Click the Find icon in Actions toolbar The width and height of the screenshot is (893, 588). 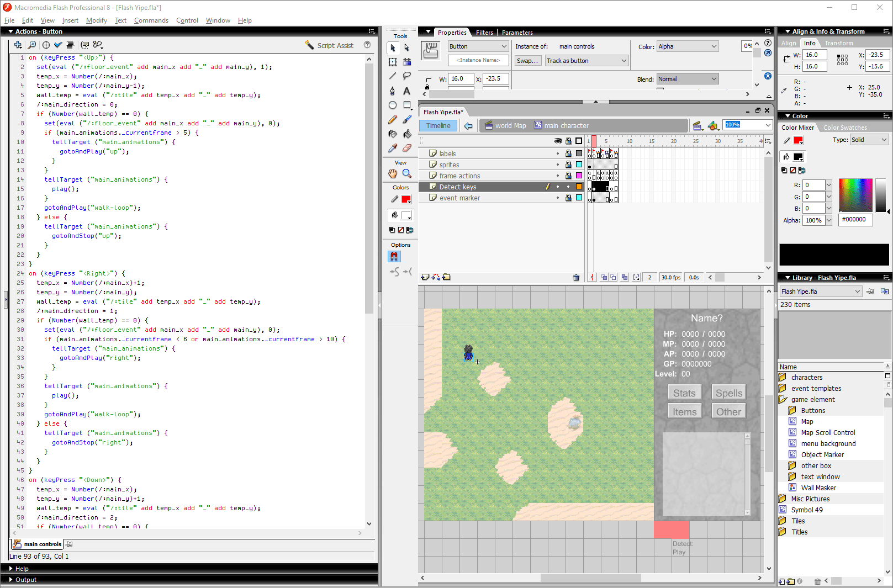[x=32, y=45]
